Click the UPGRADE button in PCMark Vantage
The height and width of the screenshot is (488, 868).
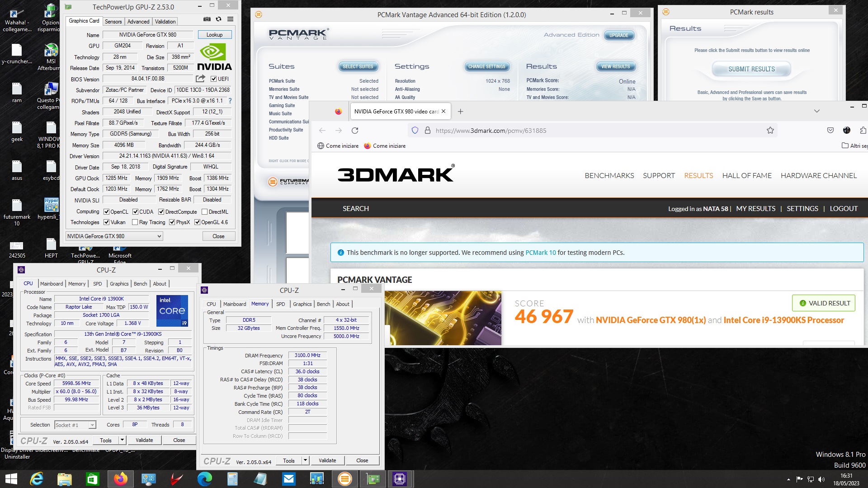(619, 35)
